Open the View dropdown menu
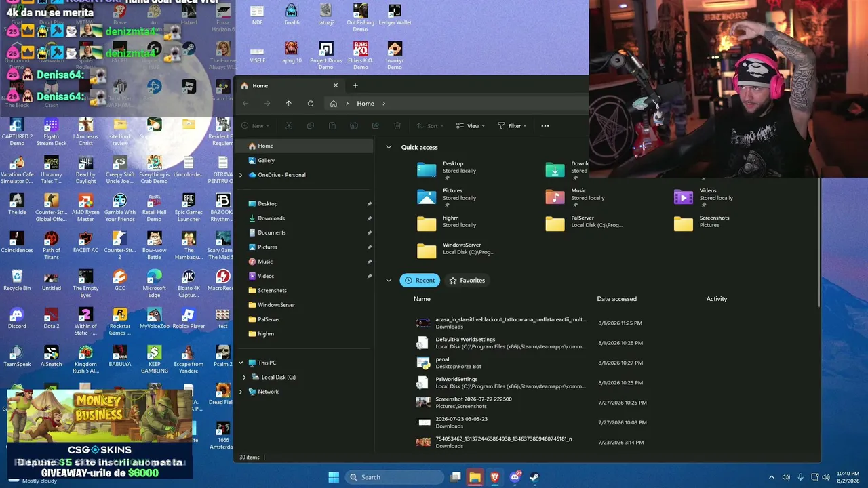 471,125
